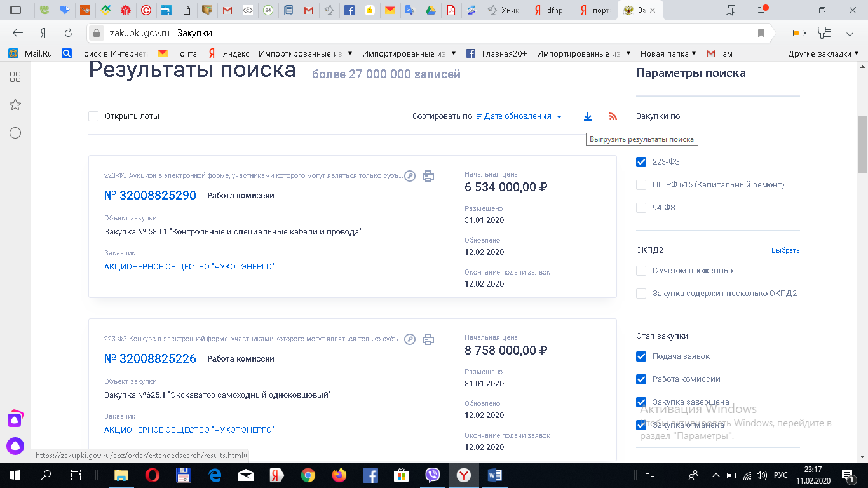The image size is (868, 488).
Task: Launch Viber from the Windows taskbar
Action: (433, 475)
